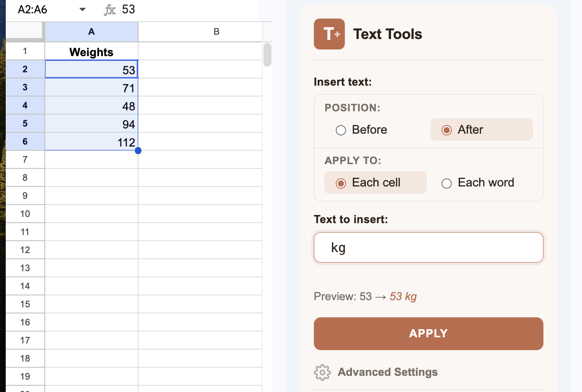Screen dimensions: 582x392
Task: Select the "Before" position radio button
Action: 341,129
